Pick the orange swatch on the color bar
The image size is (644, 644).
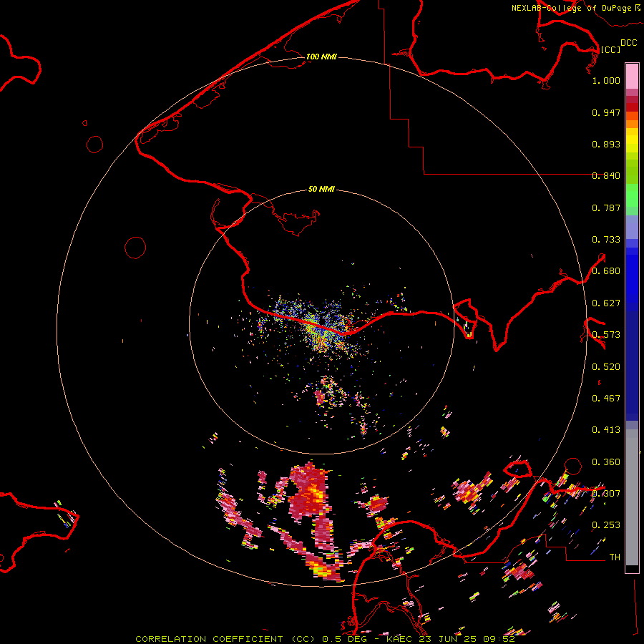(x=632, y=124)
